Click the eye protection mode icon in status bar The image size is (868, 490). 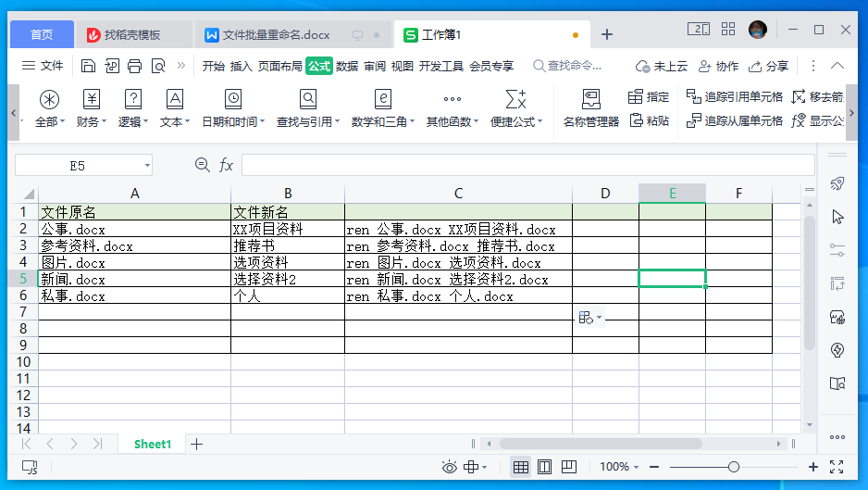[449, 467]
